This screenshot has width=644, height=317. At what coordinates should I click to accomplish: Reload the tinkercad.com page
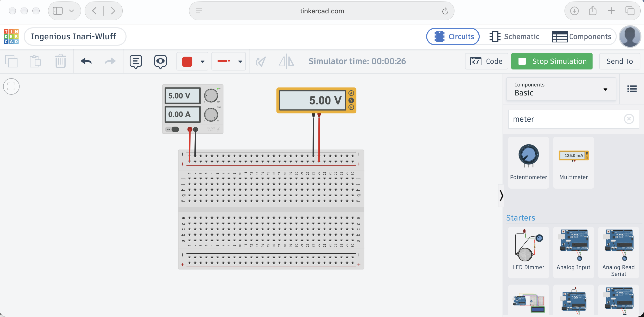click(x=445, y=11)
